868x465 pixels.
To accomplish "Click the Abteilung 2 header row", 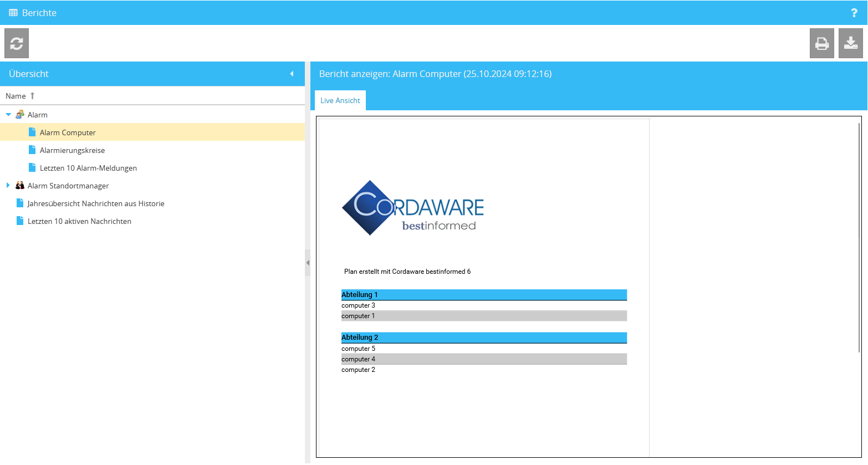I will pyautogui.click(x=484, y=338).
